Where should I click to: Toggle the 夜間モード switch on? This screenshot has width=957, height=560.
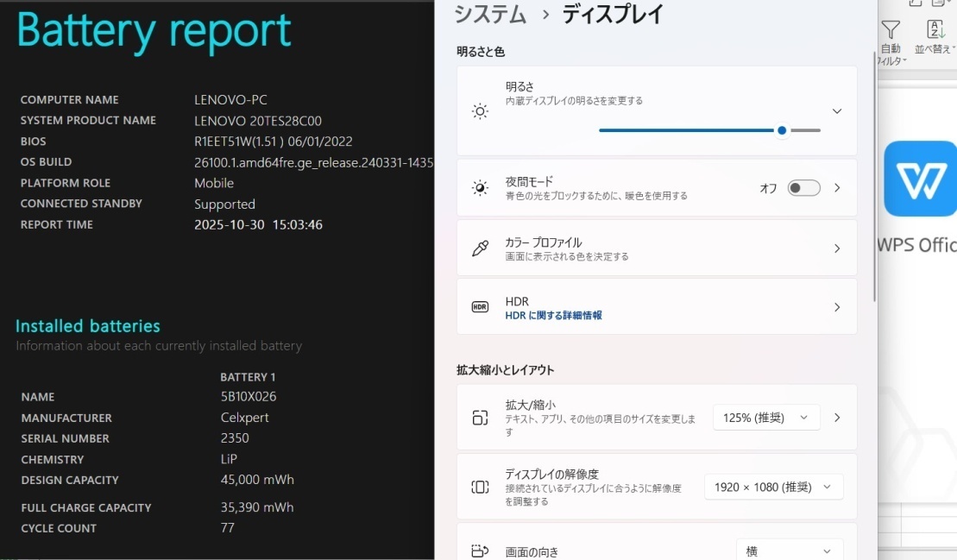[x=803, y=187]
